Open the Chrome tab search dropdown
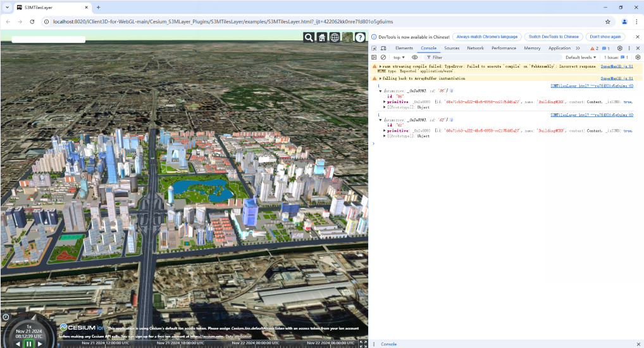 click(x=7, y=8)
